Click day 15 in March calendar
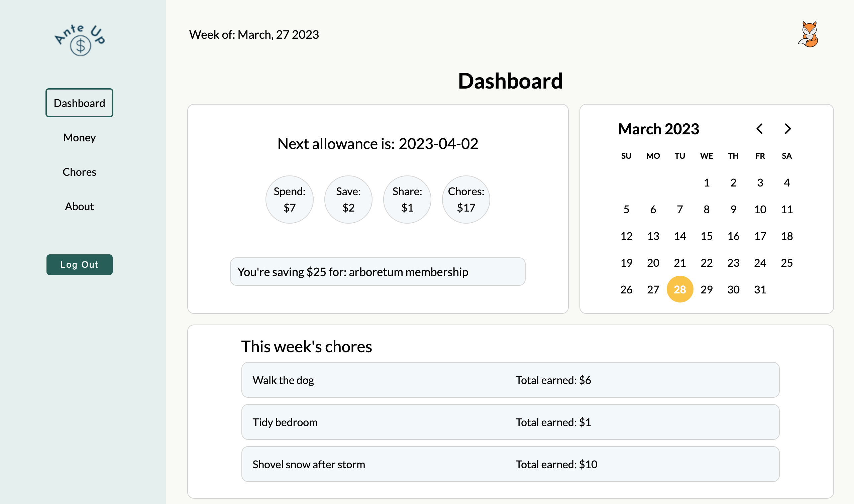This screenshot has height=504, width=854. point(707,236)
